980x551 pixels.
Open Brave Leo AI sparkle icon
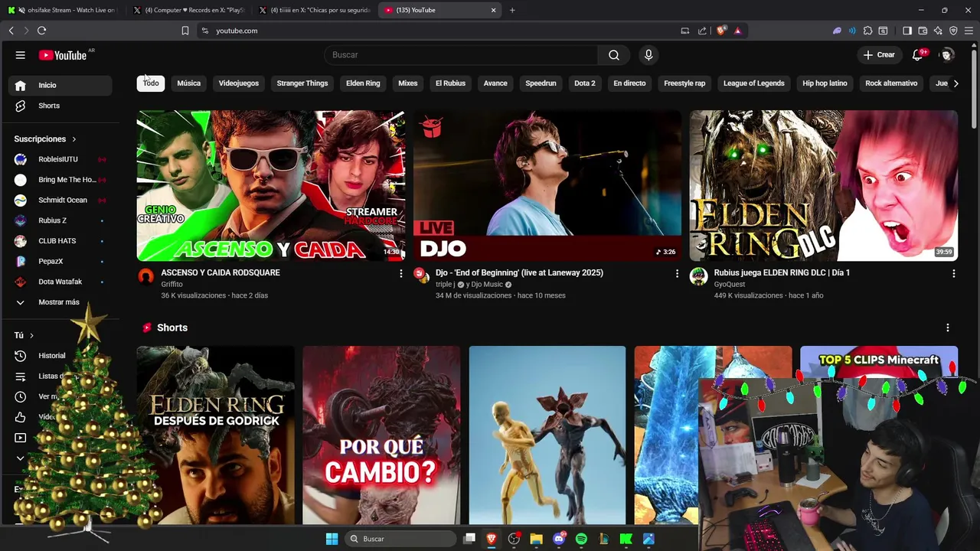click(938, 31)
